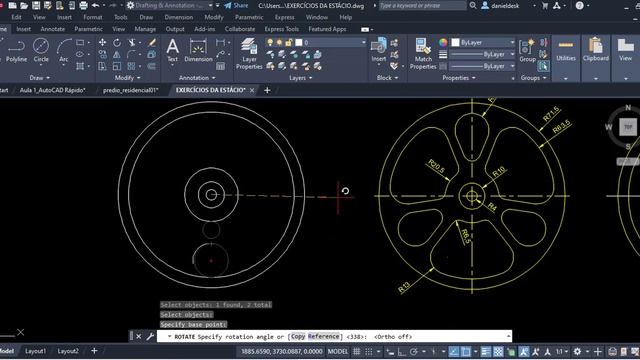Open the annotation scale 1:1 dropdown

[561, 351]
